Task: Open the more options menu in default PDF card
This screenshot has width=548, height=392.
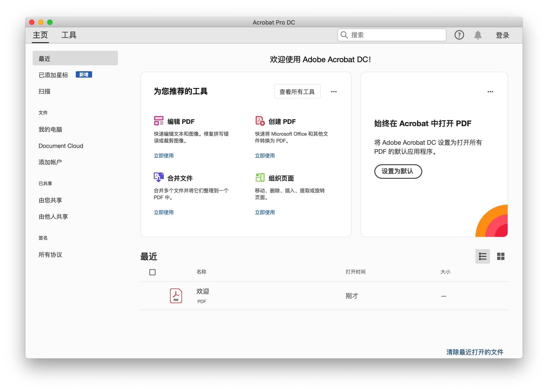Action: tap(490, 92)
